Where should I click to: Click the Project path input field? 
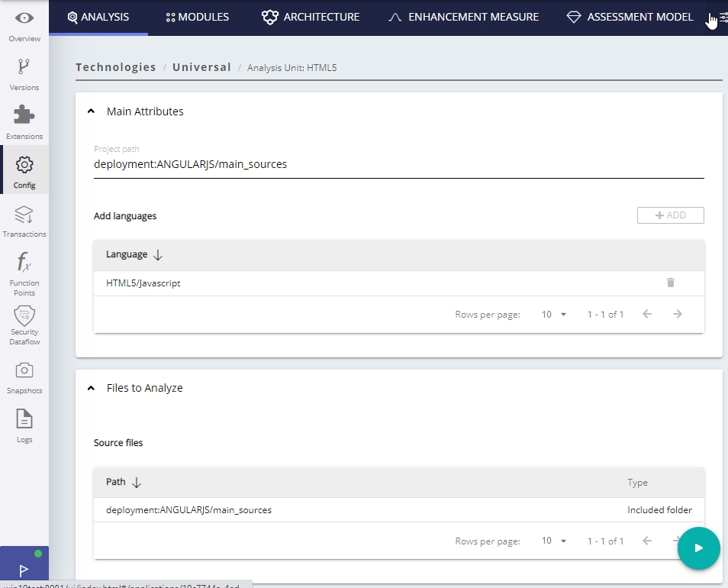(398, 164)
